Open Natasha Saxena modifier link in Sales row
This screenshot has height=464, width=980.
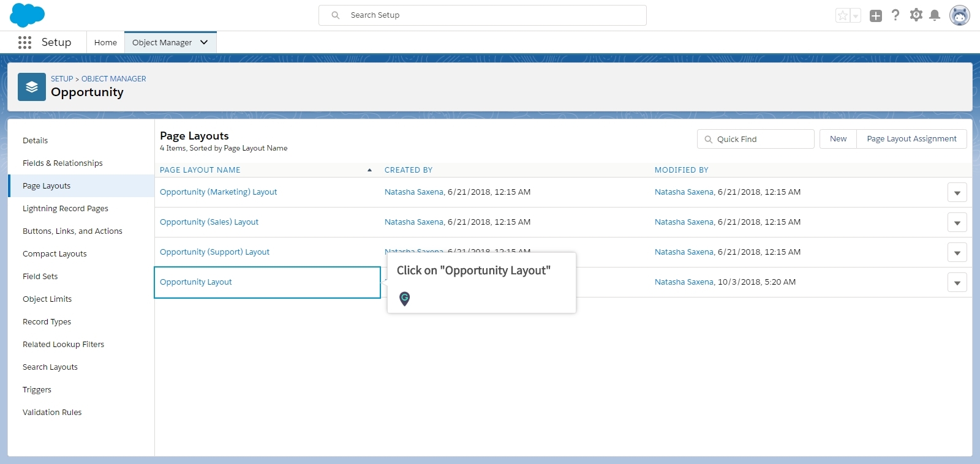point(684,222)
